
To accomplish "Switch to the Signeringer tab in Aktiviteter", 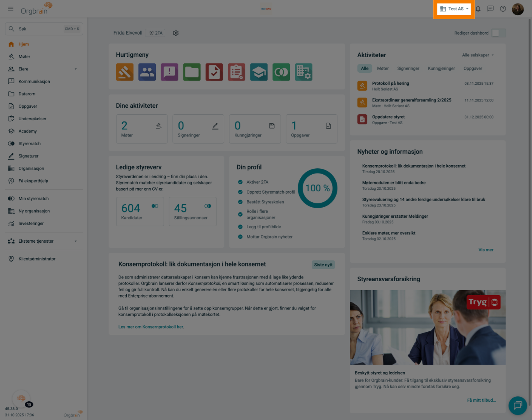I will click(408, 68).
